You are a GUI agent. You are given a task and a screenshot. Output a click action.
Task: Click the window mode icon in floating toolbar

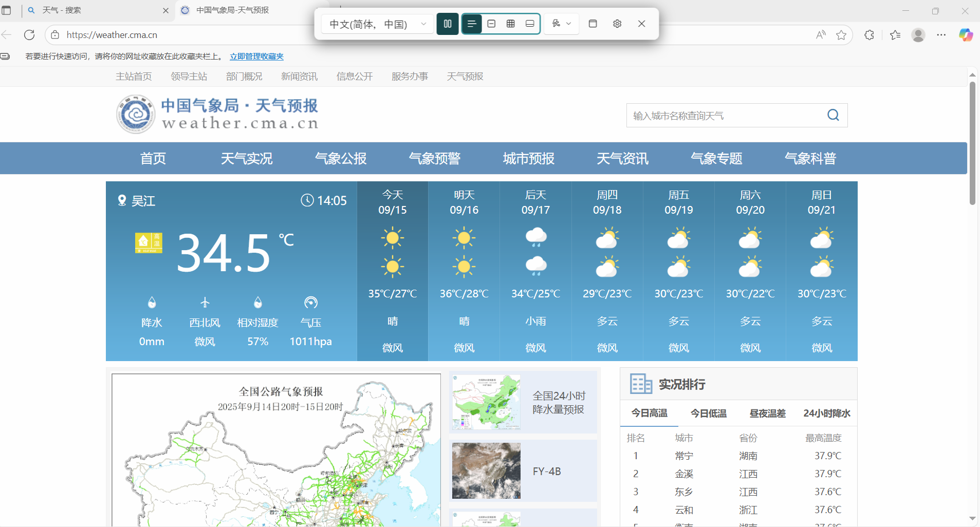(x=593, y=24)
